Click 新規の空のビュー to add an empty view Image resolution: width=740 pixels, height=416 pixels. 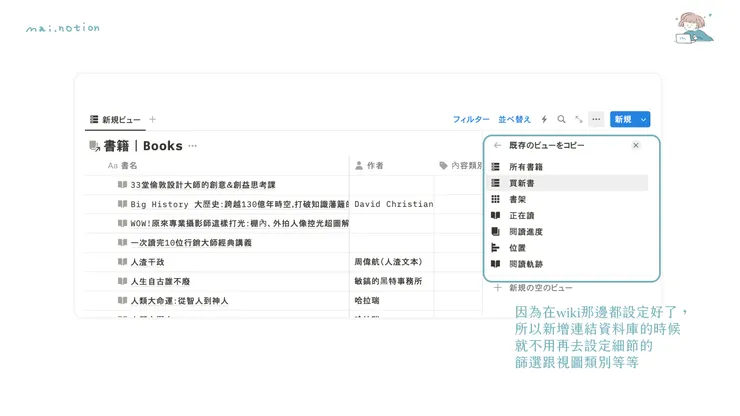pyautogui.click(x=540, y=288)
